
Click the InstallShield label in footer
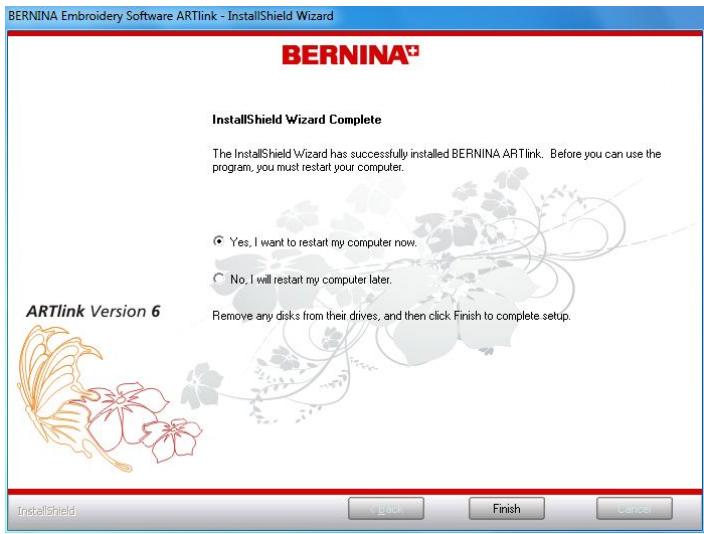(x=46, y=511)
